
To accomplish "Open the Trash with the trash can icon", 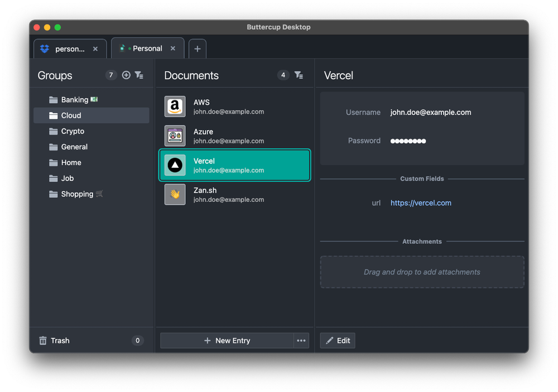I will click(43, 340).
